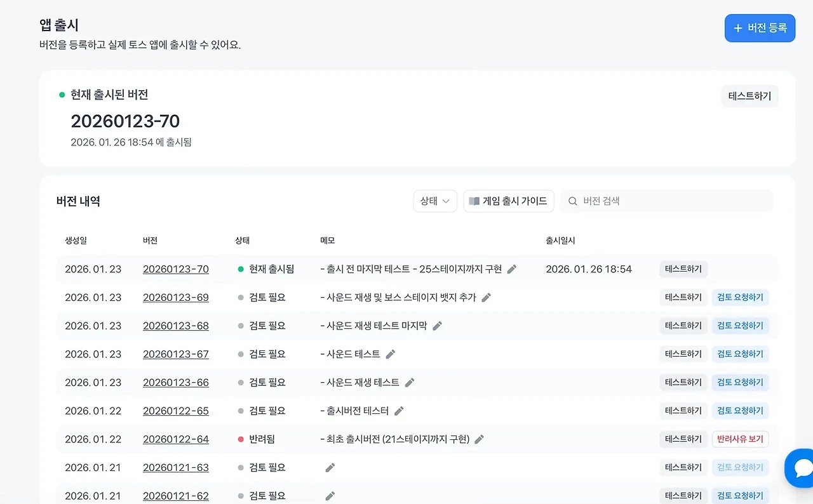Open version link 20260121-63
Screen dimensions: 813x504
(176, 468)
